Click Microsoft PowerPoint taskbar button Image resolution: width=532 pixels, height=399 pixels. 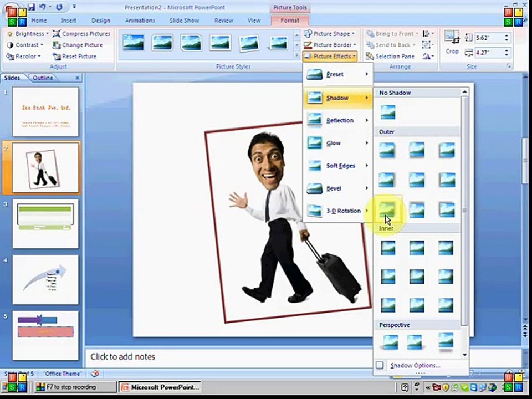(160, 387)
